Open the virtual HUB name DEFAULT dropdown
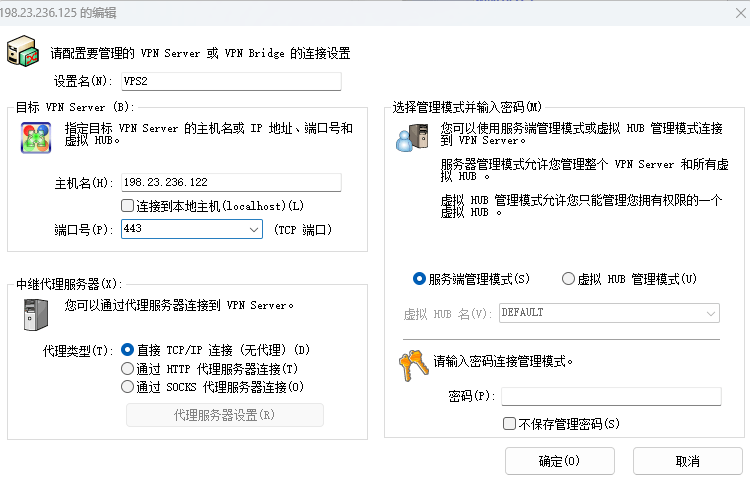 [x=710, y=313]
